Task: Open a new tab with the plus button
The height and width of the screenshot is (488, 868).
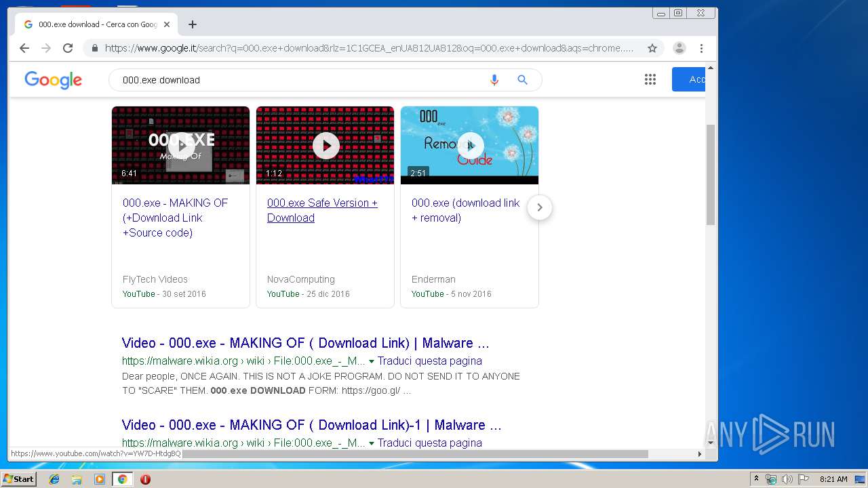Action: point(193,24)
